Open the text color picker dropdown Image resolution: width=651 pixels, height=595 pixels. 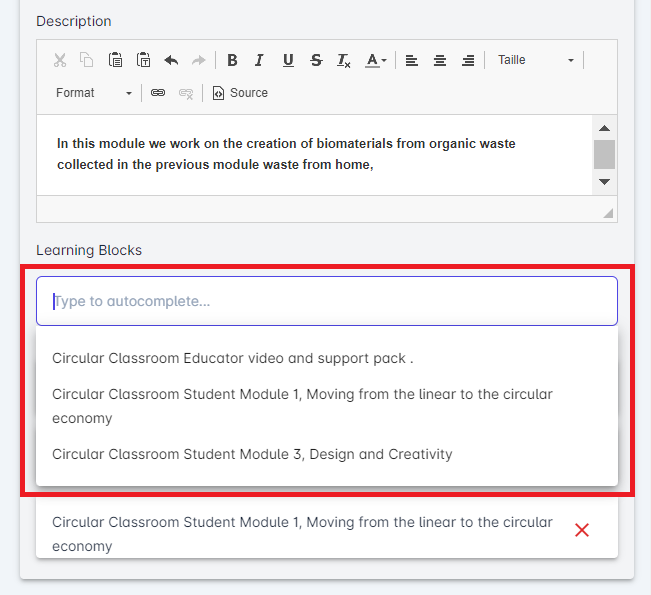(x=376, y=60)
